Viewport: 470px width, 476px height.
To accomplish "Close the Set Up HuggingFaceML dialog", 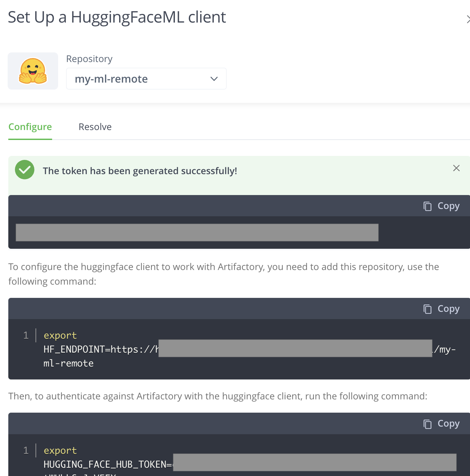I will tap(468, 19).
